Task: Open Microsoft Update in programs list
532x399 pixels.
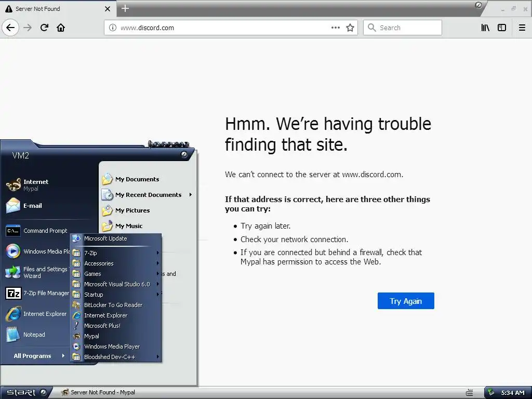Action: tap(116, 238)
